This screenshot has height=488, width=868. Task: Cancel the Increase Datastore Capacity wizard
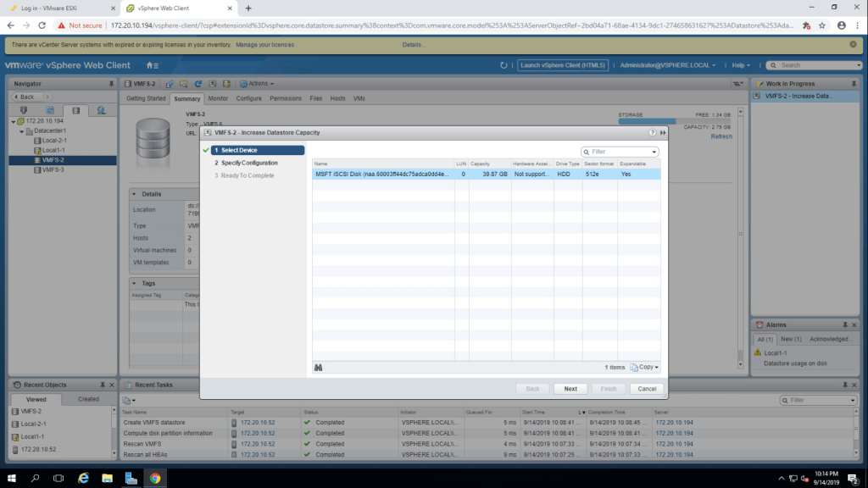pyautogui.click(x=647, y=389)
